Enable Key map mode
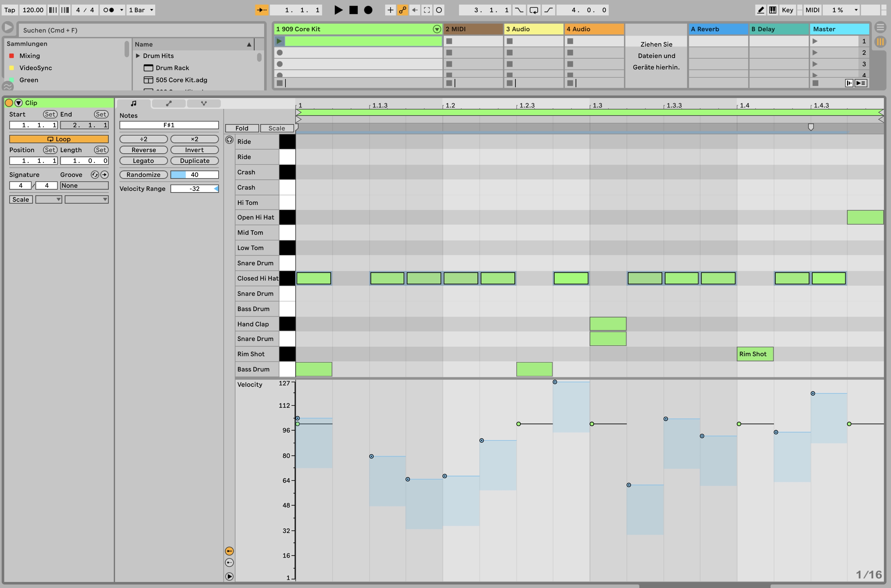The width and height of the screenshot is (891, 588). [x=787, y=10]
